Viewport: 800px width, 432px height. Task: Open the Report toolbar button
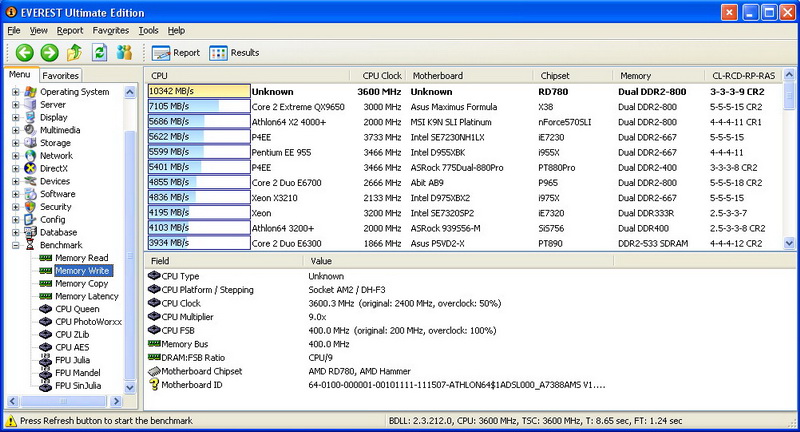176,53
